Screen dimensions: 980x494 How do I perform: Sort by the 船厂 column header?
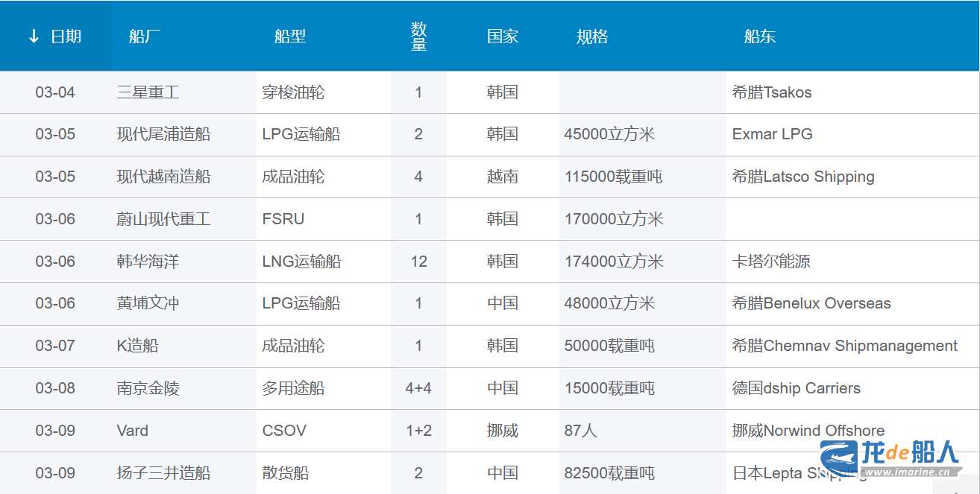pos(145,37)
